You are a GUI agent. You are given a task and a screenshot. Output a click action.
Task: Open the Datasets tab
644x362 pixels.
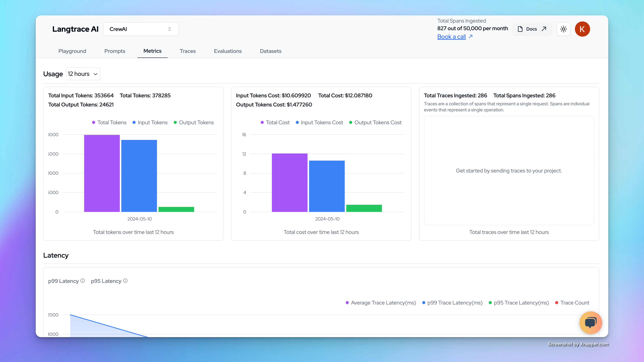[271, 51]
